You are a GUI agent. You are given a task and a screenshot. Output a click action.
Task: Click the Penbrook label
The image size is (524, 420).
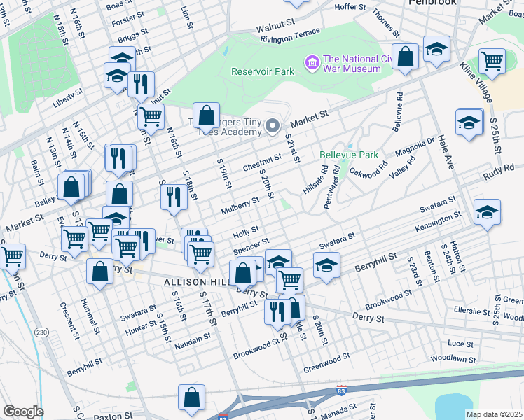pyautogui.click(x=432, y=3)
